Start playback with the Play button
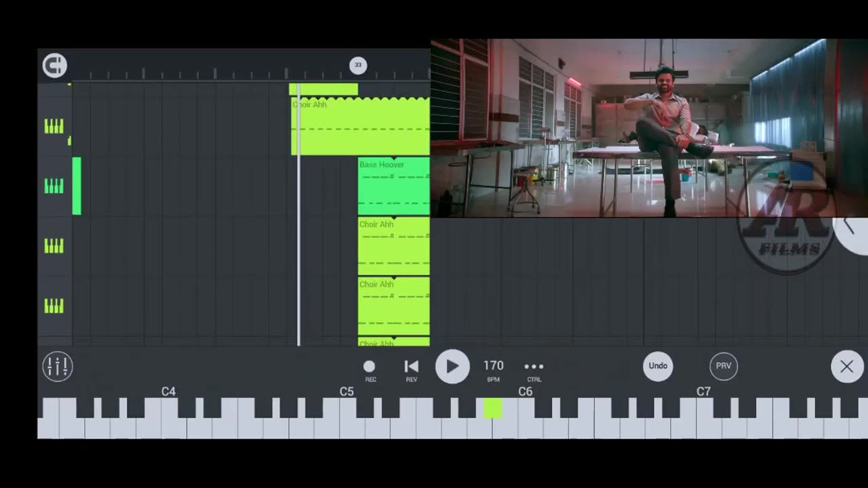Image resolution: width=868 pixels, height=488 pixels. (452, 367)
